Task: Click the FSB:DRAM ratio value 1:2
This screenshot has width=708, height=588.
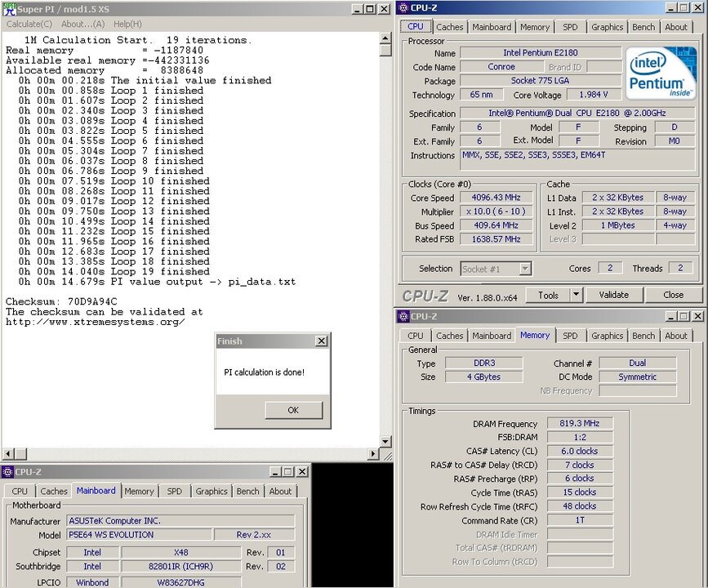Action: (x=580, y=437)
